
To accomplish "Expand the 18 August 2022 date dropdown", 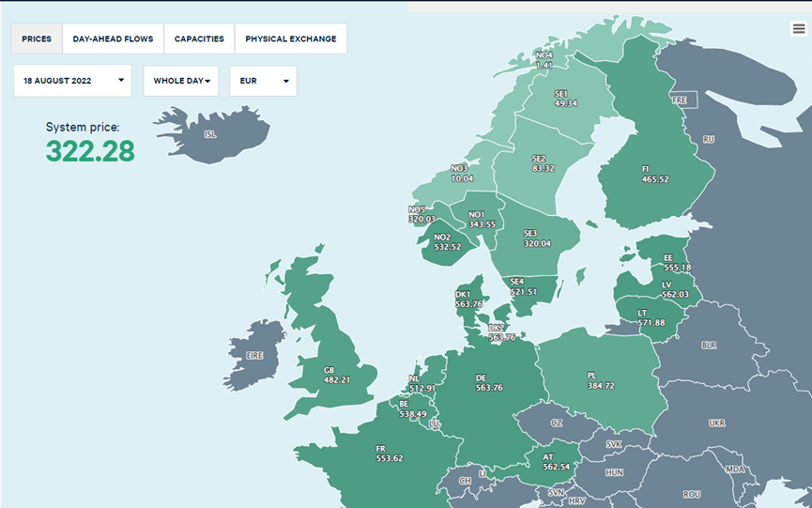I will [x=72, y=81].
